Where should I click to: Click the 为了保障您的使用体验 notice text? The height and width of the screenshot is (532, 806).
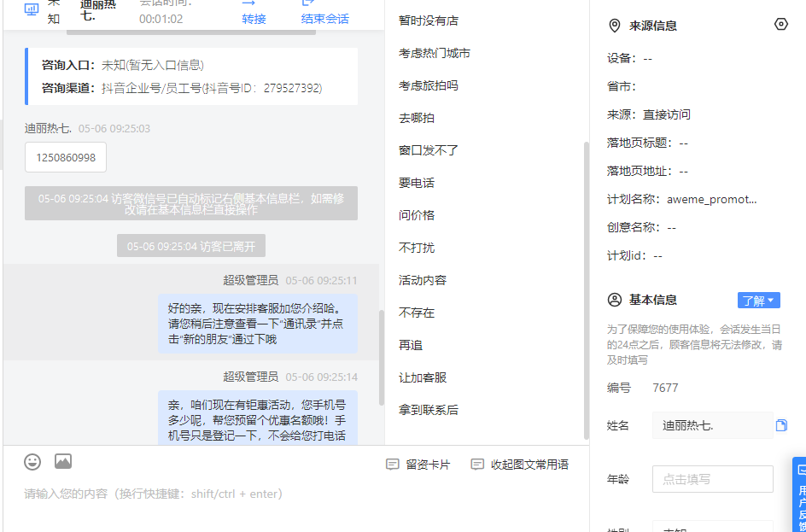[694, 344]
